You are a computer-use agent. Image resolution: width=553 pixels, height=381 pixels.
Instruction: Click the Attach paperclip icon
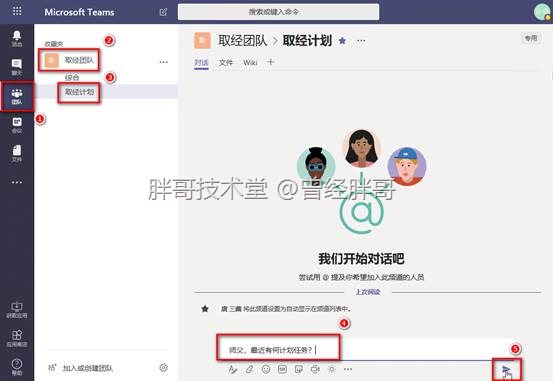point(249,369)
